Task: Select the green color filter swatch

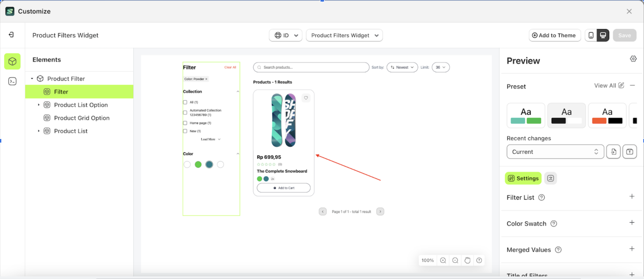Action: 198,165
